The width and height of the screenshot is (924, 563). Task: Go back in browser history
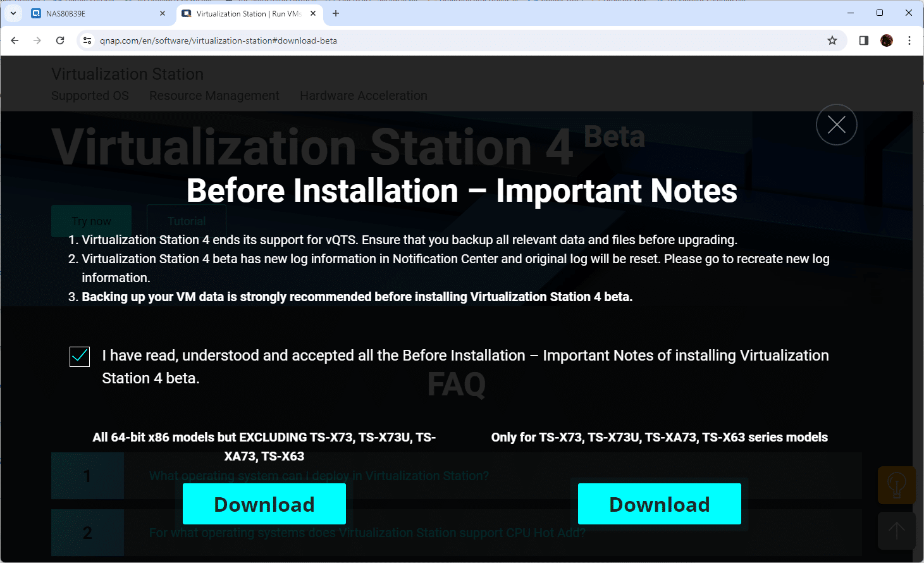[15, 40]
